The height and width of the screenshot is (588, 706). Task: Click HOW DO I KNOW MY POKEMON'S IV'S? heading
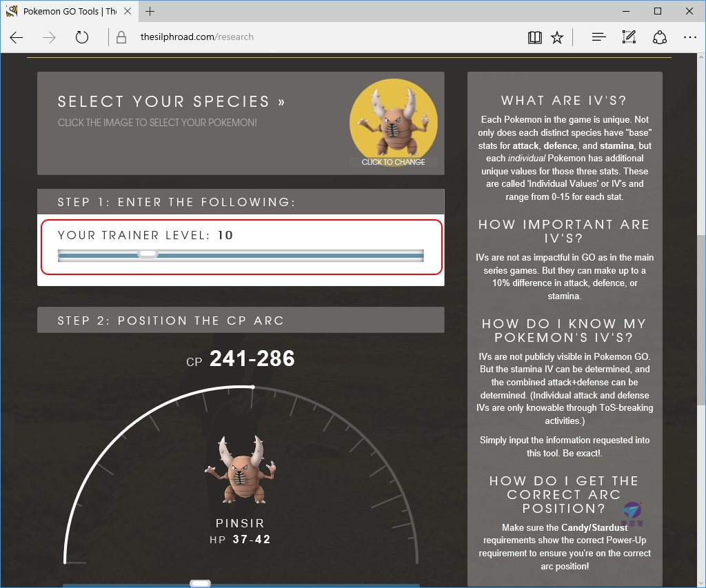point(564,330)
